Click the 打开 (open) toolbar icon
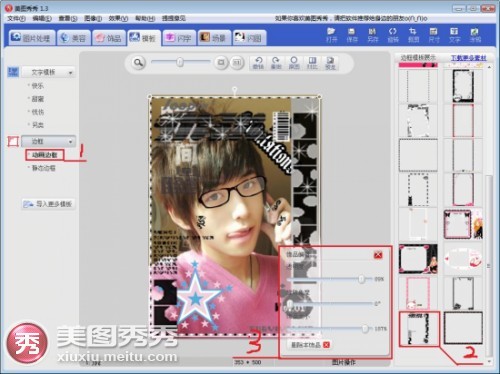 click(331, 35)
